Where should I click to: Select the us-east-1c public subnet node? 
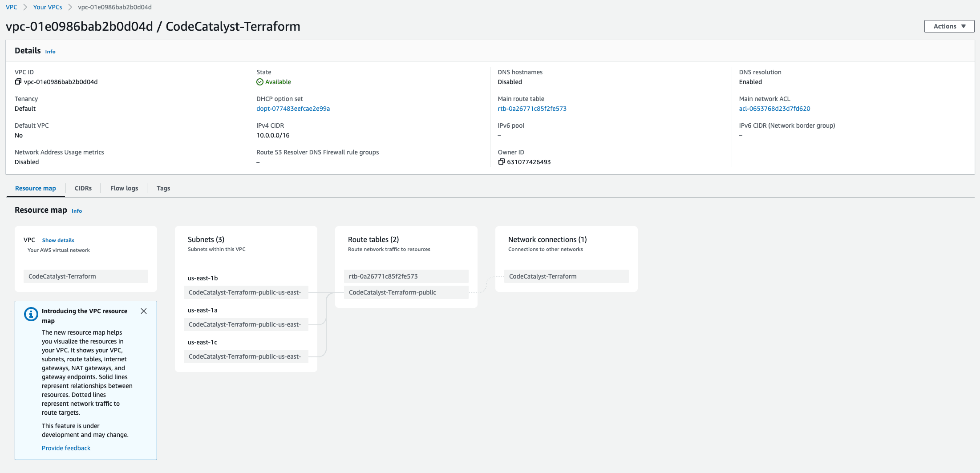pyautogui.click(x=246, y=356)
